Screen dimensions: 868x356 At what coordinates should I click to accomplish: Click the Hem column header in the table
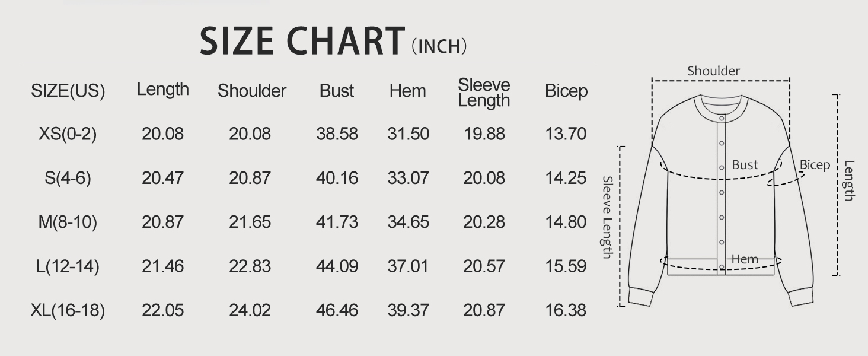click(x=408, y=91)
